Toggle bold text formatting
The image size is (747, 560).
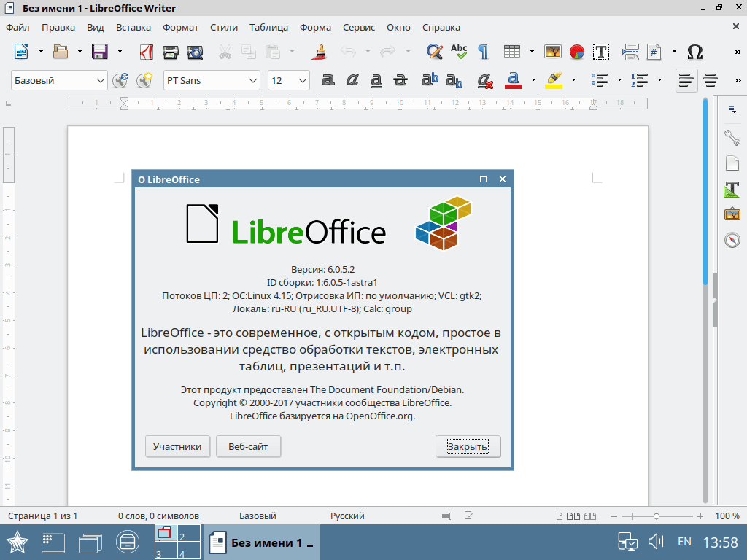tap(328, 80)
